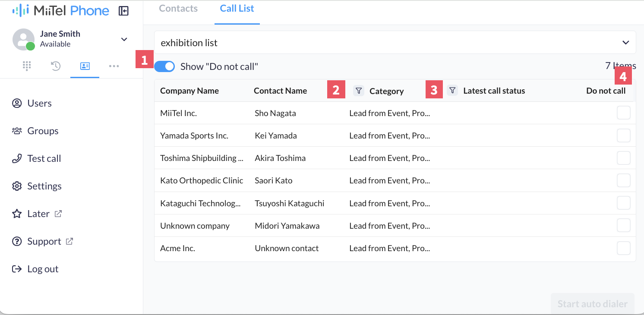The image size is (644, 315).
Task: Click the Later star icon
Action: pos(17,214)
